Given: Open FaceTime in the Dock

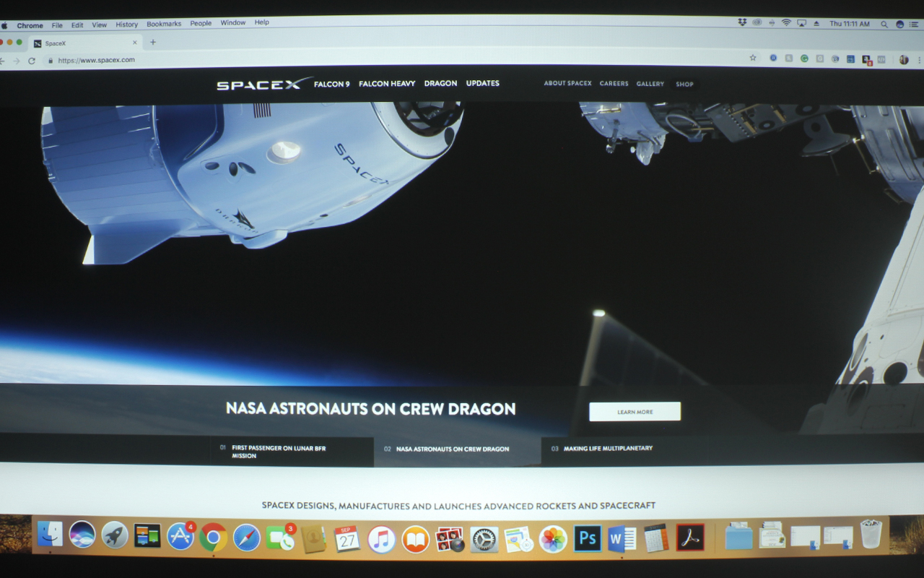Looking at the screenshot, I should [x=280, y=538].
